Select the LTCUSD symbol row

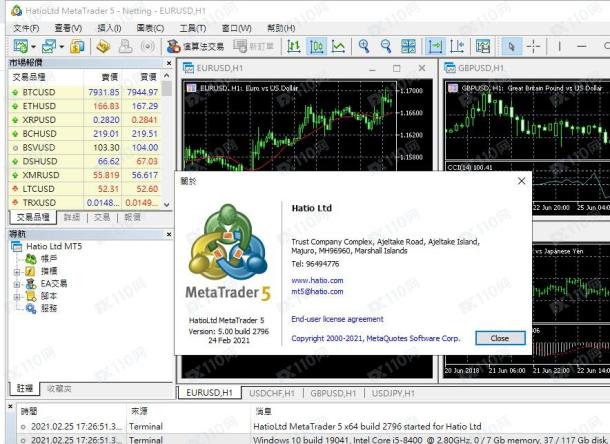[85, 189]
